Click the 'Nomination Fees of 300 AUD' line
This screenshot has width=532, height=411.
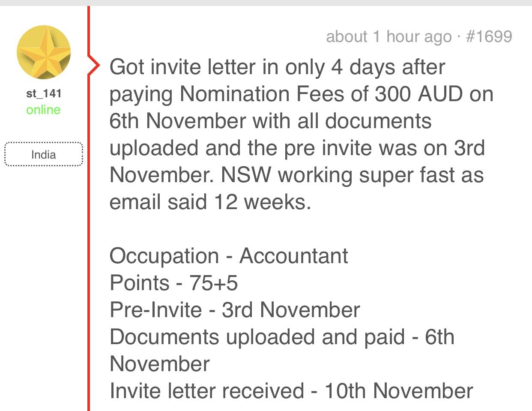point(301,94)
